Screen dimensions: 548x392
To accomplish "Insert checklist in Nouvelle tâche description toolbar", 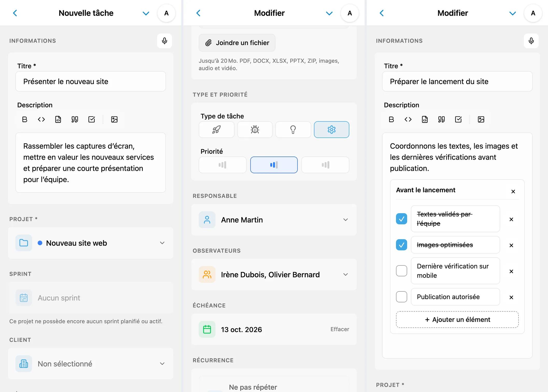I will tap(92, 119).
